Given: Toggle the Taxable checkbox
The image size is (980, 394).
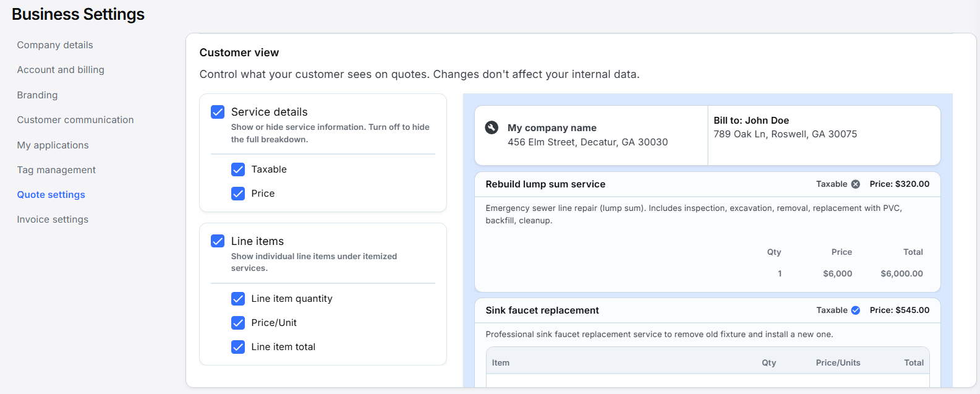Looking at the screenshot, I should [x=238, y=169].
